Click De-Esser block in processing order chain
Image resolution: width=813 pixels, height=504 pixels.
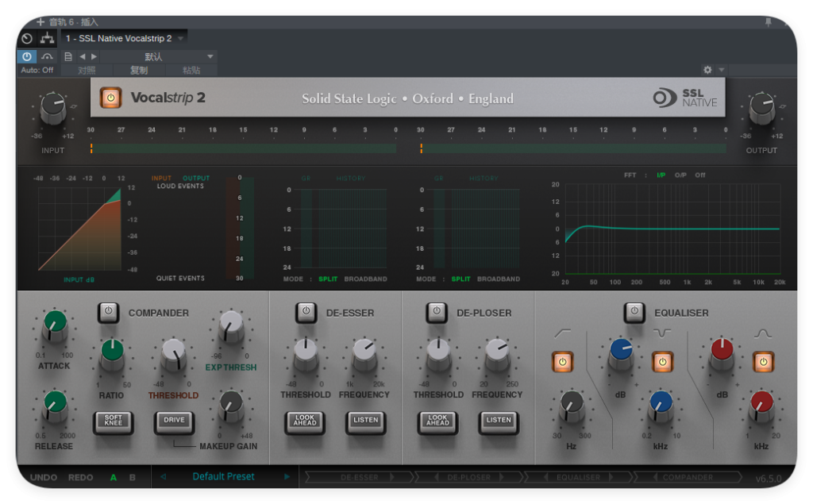[360, 477]
